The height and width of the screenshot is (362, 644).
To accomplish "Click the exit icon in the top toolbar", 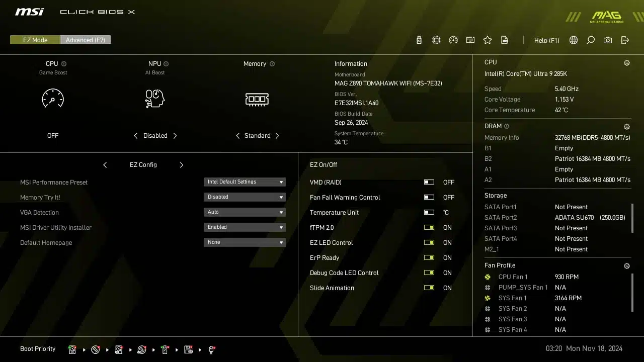I will 625,40.
